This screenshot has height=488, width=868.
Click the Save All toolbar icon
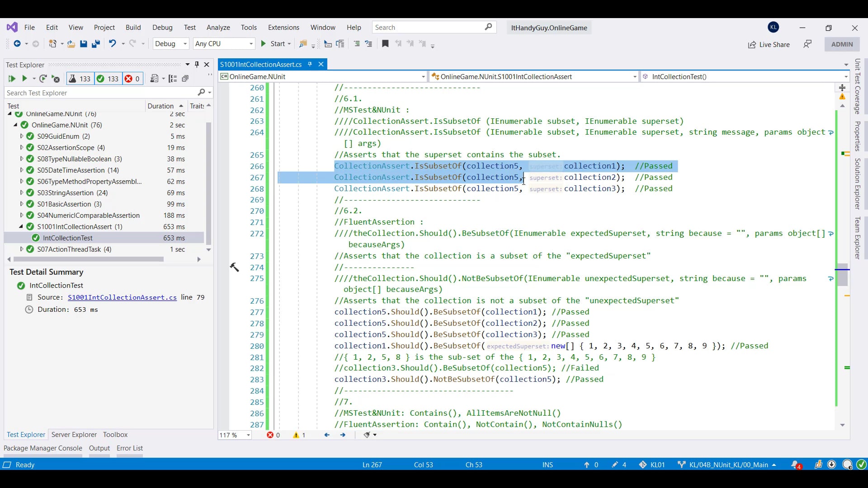(x=95, y=44)
